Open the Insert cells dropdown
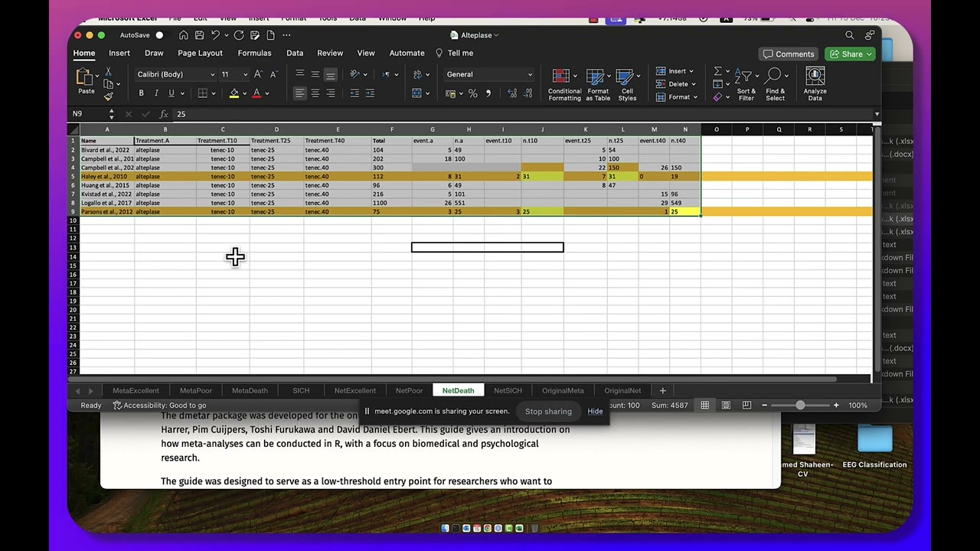980x551 pixels. click(x=675, y=71)
